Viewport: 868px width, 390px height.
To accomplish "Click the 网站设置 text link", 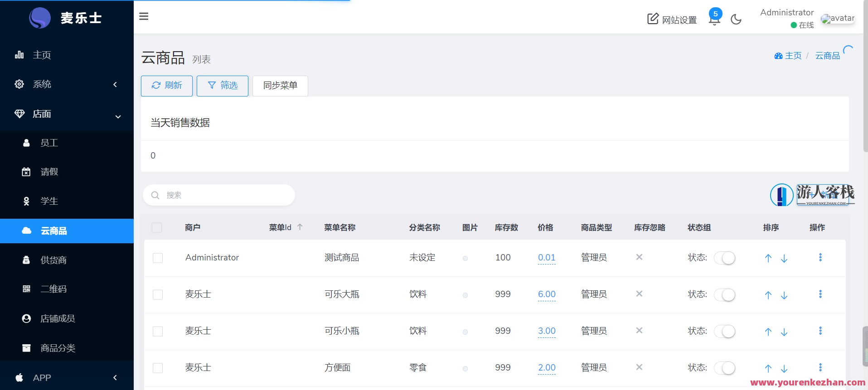I will point(679,20).
